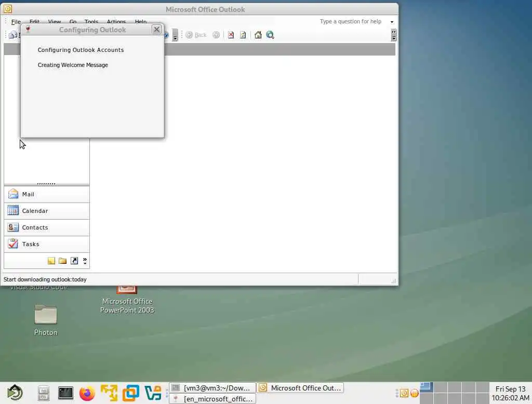
Task: Click the status bar downloading message
Action: pos(45,279)
